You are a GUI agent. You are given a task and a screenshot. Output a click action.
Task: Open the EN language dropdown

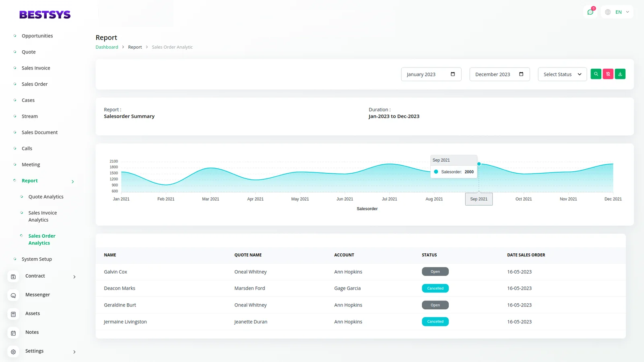[x=617, y=12]
